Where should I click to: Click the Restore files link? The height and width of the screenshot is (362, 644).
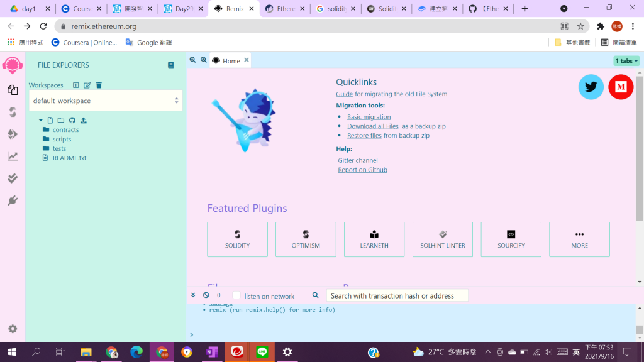click(364, 136)
